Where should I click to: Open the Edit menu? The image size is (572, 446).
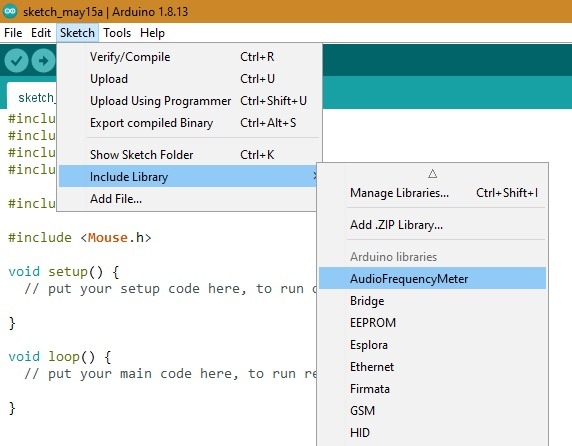pyautogui.click(x=41, y=33)
